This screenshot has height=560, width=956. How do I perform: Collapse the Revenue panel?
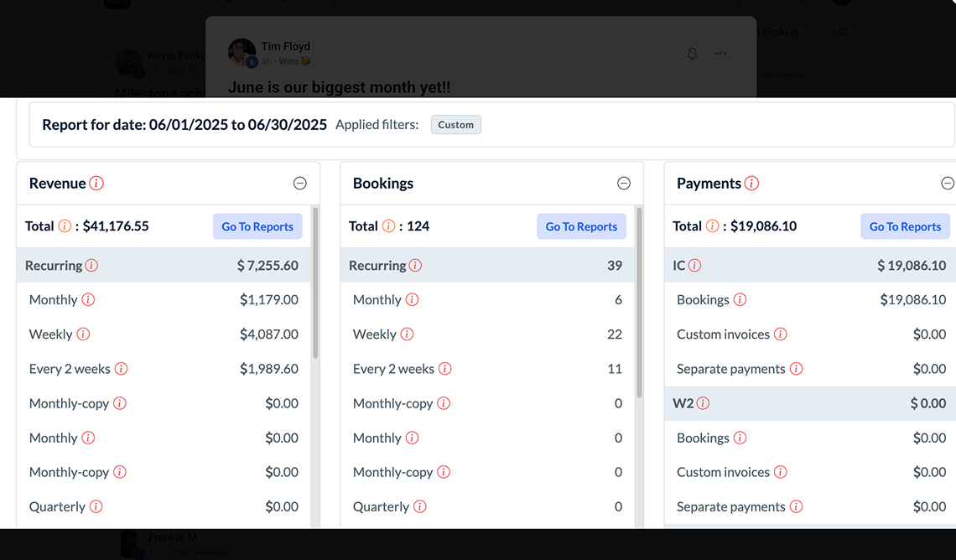click(x=299, y=184)
